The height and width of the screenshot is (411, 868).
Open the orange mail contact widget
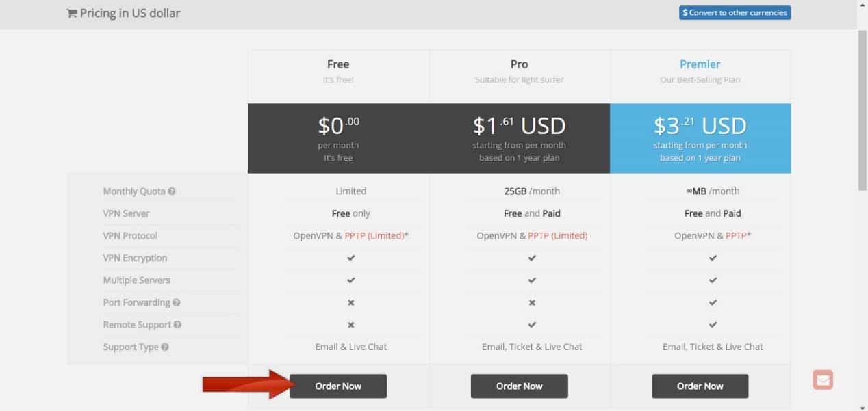click(823, 380)
